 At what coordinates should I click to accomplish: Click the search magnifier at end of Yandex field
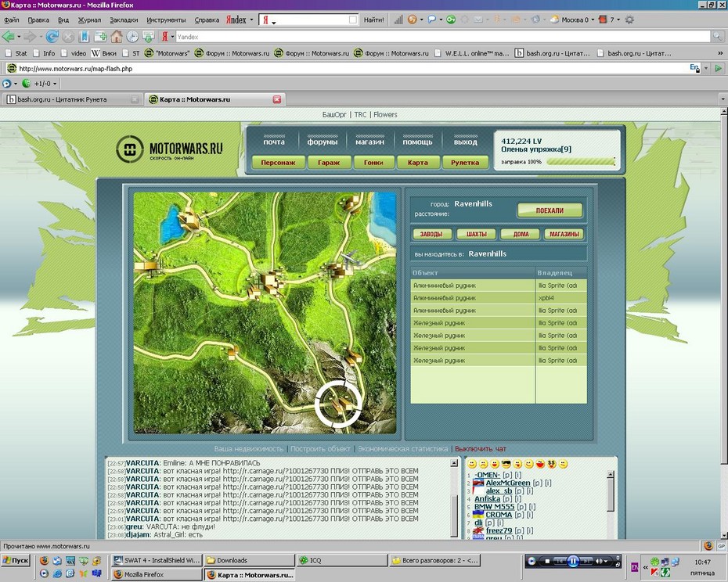(718, 36)
